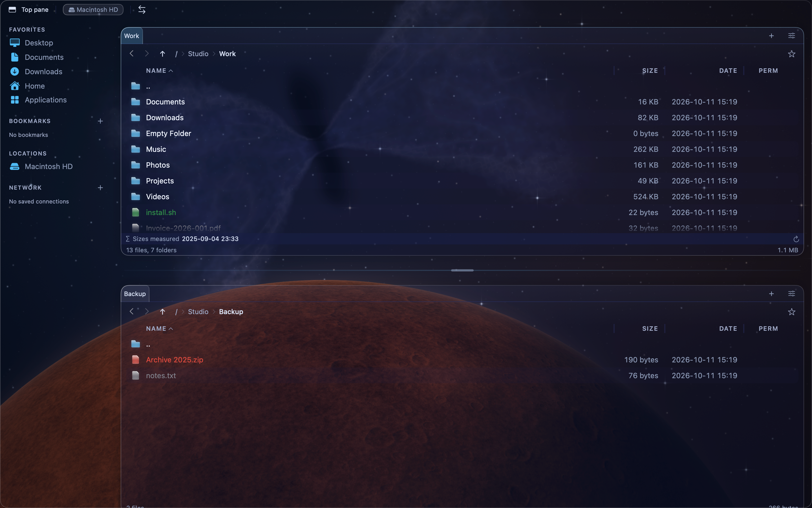Sort the Backup pane by Size column
The width and height of the screenshot is (812, 508).
coord(650,329)
